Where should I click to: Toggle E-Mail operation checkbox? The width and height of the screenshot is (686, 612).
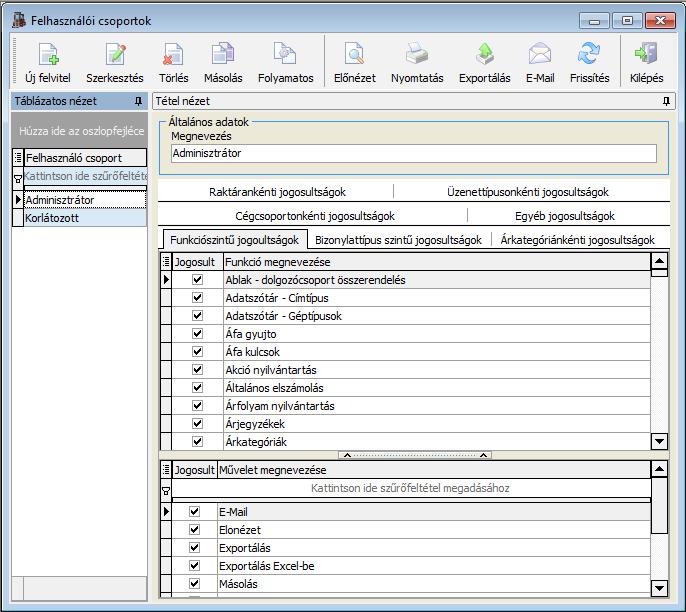click(194, 511)
